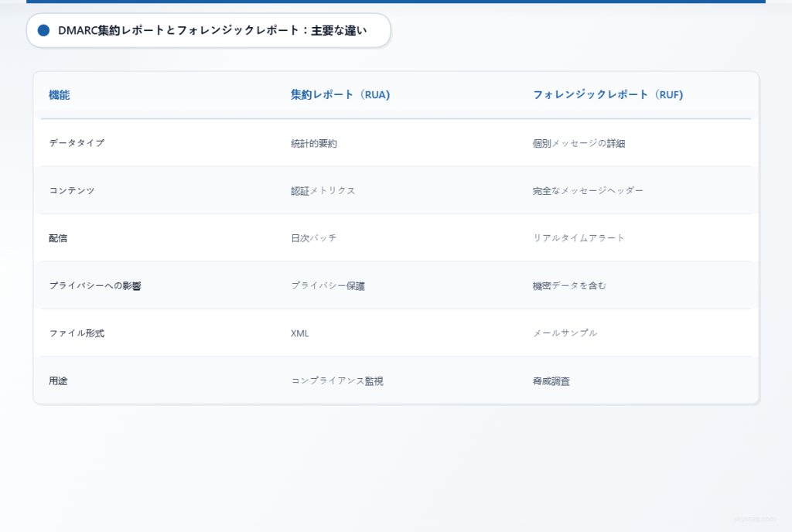The image size is (792, 532).
Task: Click the 集約レポート（RUA）column header
Action: [340, 95]
